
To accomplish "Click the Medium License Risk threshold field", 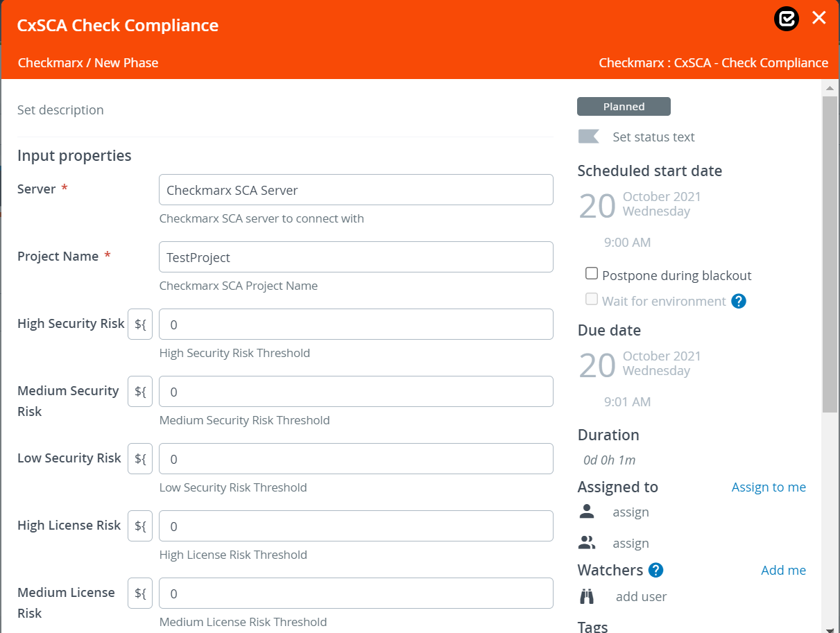I will coord(356,593).
